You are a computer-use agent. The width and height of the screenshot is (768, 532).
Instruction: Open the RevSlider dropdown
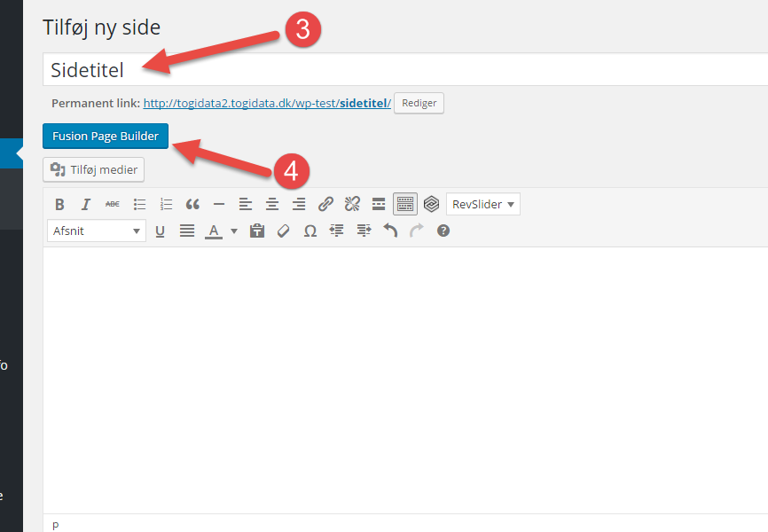[482, 204]
